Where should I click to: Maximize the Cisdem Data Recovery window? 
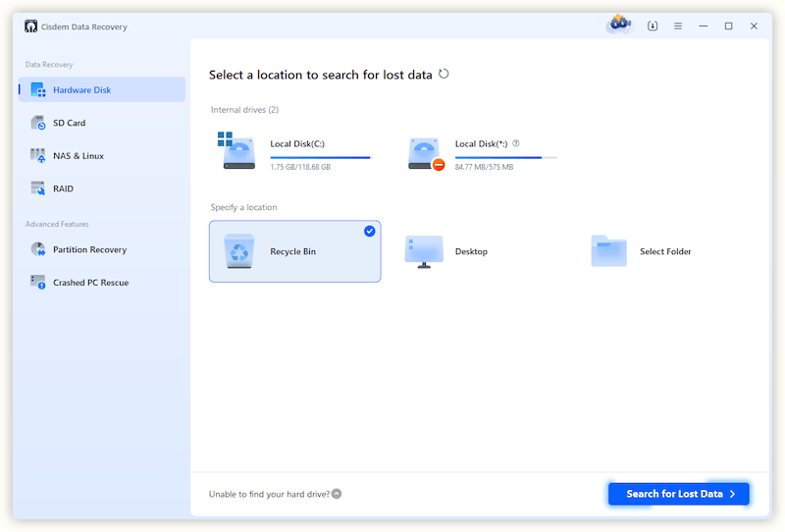tap(728, 26)
